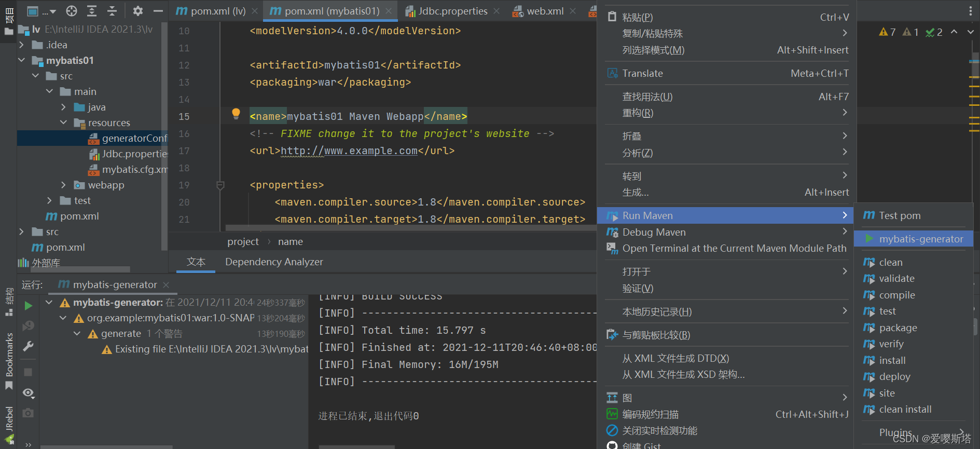Choose 查找用法(U) from context menu
This screenshot has height=449, width=980.
(x=726, y=97)
